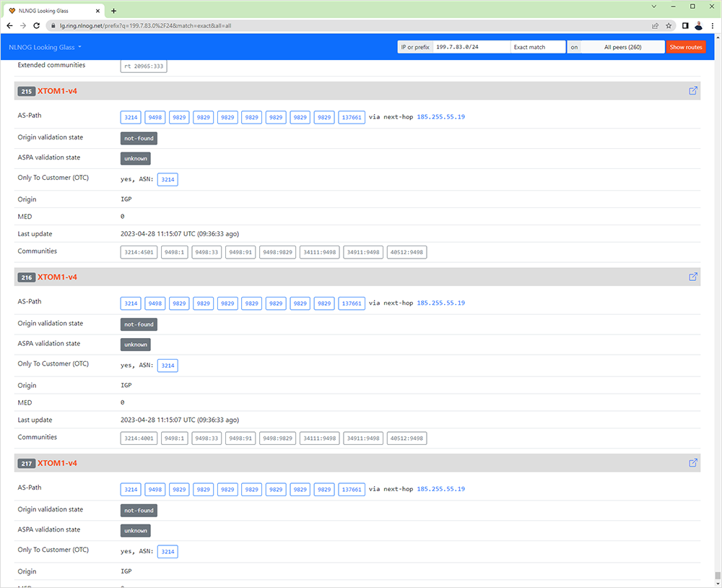Open external link icon for route 215
This screenshot has width=722, height=588.
693,91
